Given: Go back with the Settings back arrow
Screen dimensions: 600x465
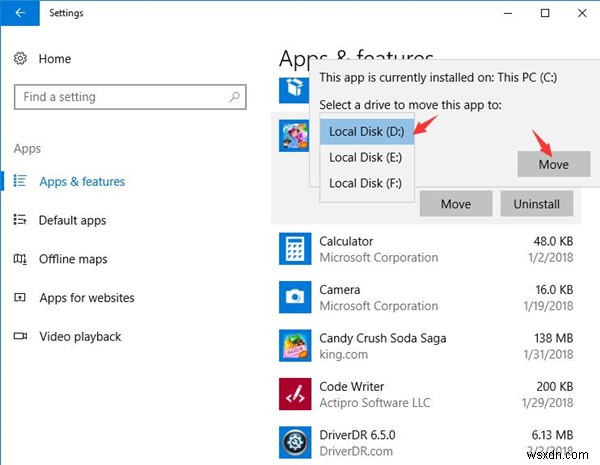Looking at the screenshot, I should pos(20,13).
